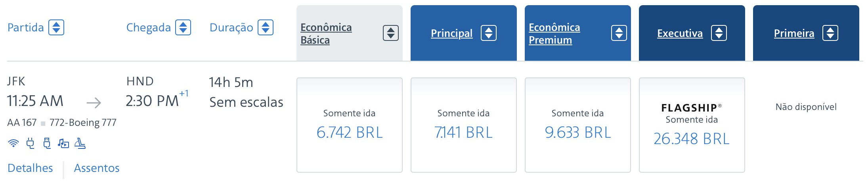The image size is (868, 181).
Task: Choose the Flagship 26.348 BRL fare
Action: pyautogui.click(x=692, y=125)
